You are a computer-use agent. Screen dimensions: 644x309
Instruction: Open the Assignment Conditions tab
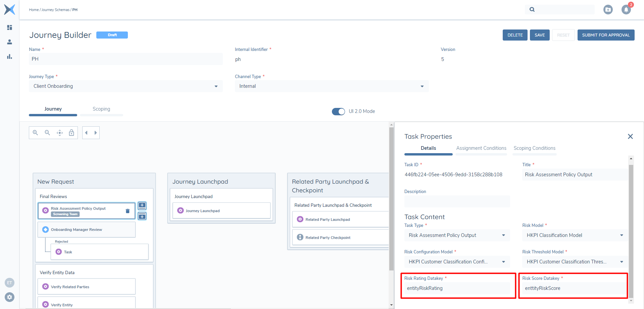click(x=481, y=148)
